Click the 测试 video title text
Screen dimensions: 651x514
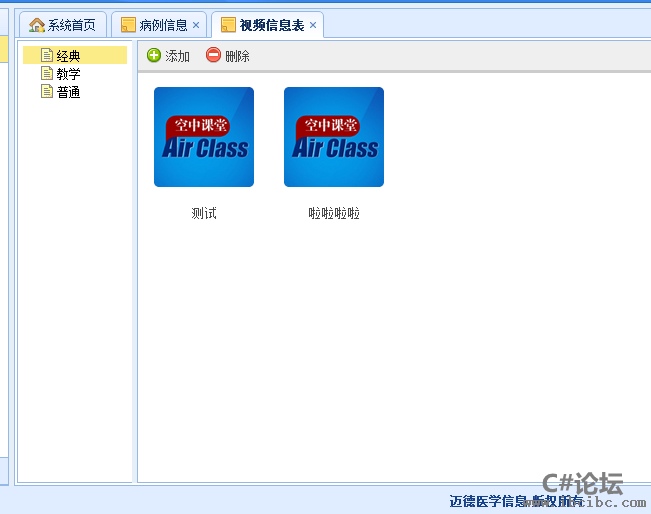tap(204, 213)
